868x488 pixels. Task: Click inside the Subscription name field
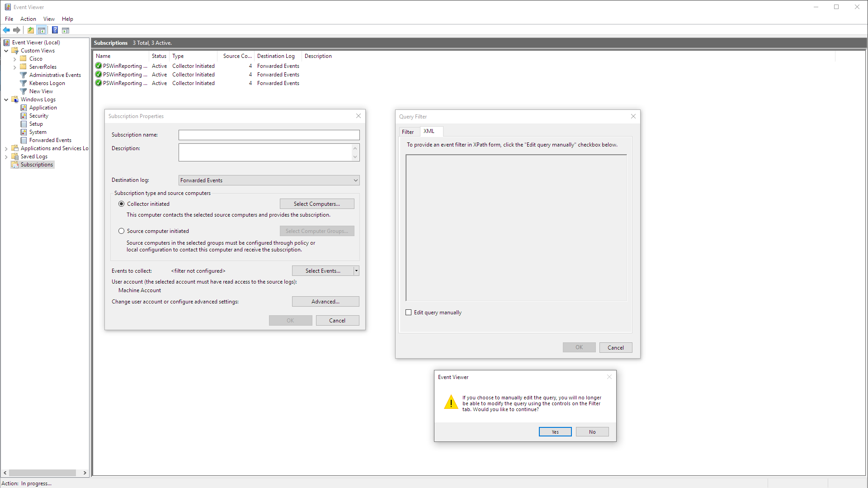point(269,135)
